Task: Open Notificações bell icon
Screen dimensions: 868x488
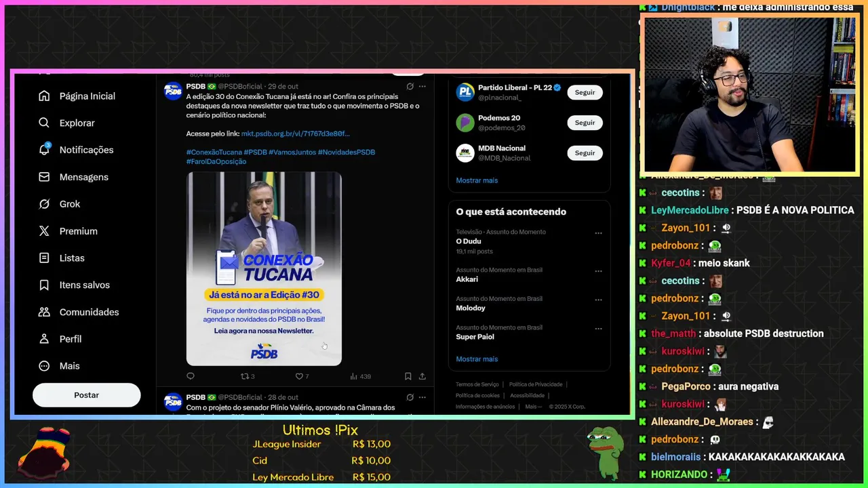Action: coord(44,150)
